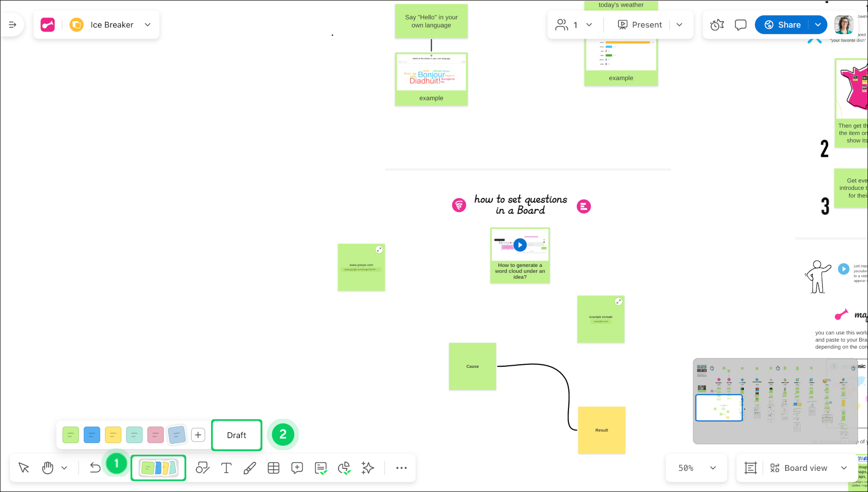This screenshot has width=868, height=492.
Task: Click the undo arrow icon
Action: pos(95,468)
